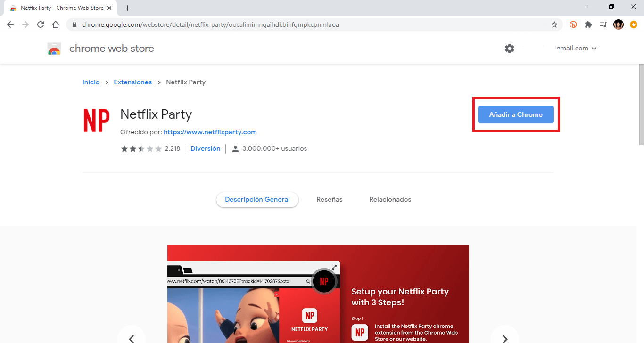The width and height of the screenshot is (644, 343).
Task: Click the chrome web store title text
Action: tap(112, 49)
